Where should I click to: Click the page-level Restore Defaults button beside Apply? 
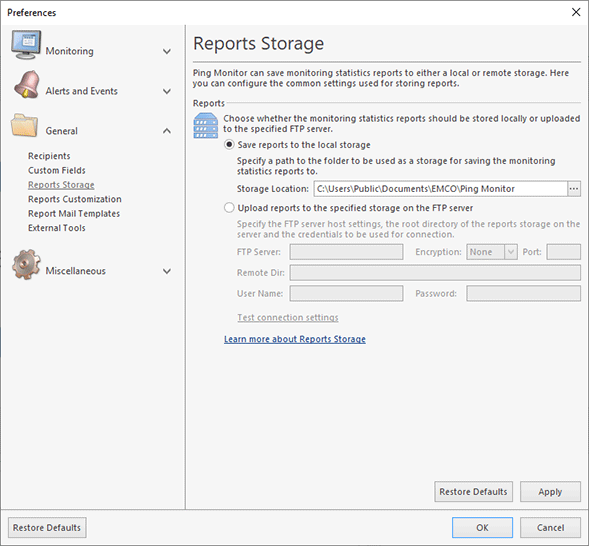pyautogui.click(x=473, y=492)
